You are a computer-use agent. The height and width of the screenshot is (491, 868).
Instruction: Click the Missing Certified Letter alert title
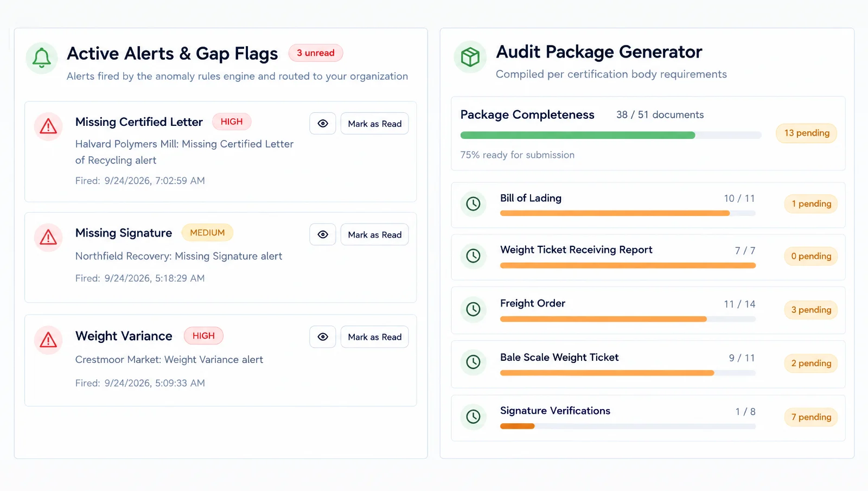[139, 122]
